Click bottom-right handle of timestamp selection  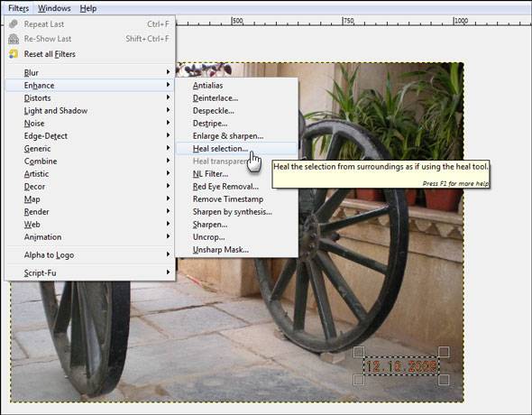pyautogui.click(x=444, y=380)
